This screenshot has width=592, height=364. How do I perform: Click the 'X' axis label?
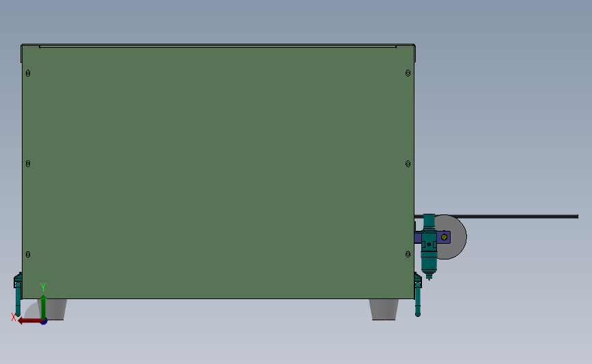pyautogui.click(x=14, y=318)
